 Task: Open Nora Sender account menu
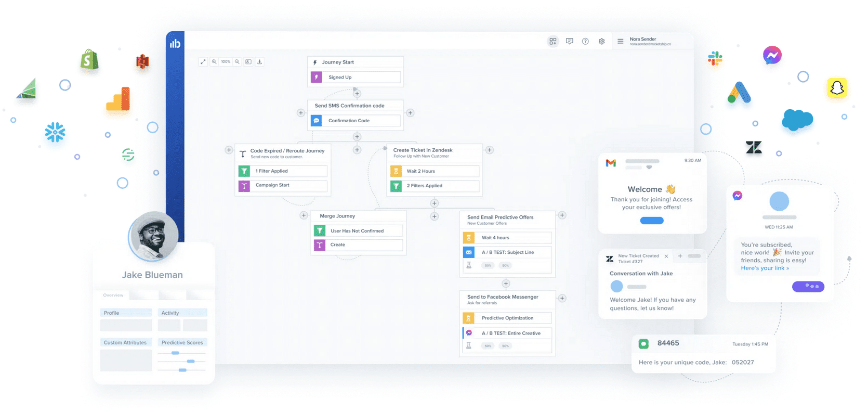click(650, 41)
